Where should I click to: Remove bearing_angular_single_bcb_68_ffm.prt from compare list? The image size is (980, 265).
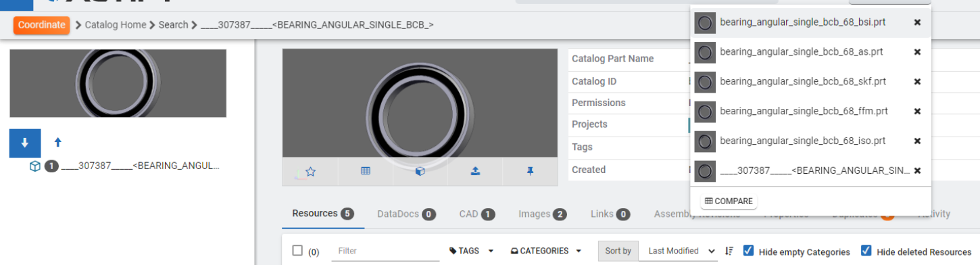tap(917, 112)
